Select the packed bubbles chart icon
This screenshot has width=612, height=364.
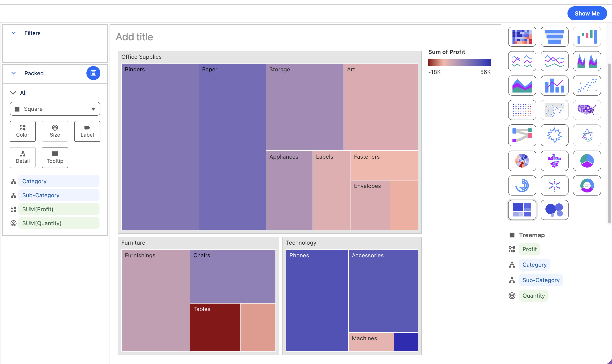pyautogui.click(x=554, y=210)
